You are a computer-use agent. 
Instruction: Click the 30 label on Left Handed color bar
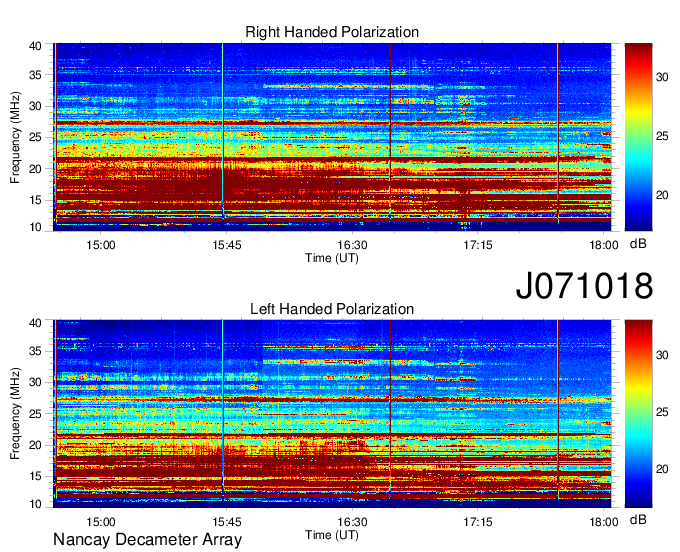pos(662,355)
